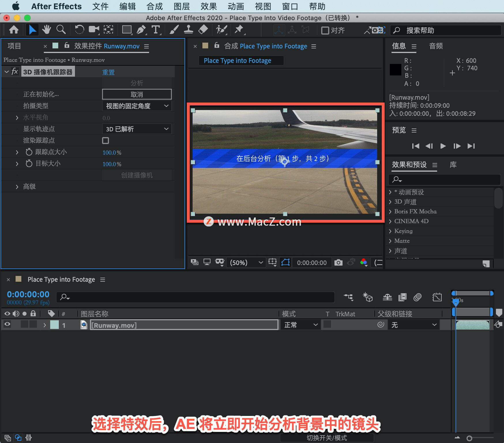Click the effects and presets search field

(444, 179)
